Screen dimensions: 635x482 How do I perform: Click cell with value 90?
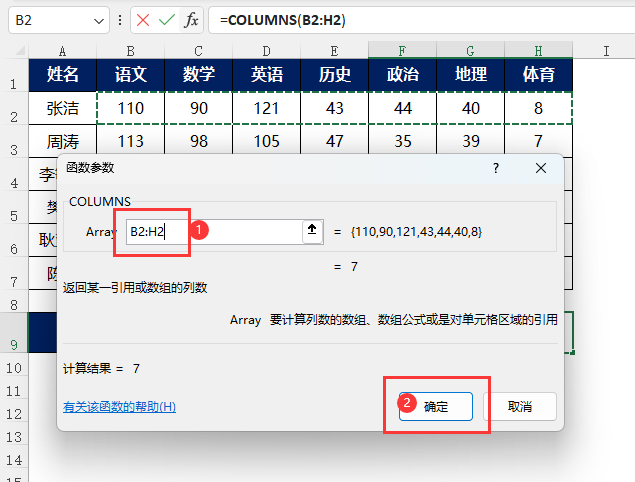coord(198,108)
